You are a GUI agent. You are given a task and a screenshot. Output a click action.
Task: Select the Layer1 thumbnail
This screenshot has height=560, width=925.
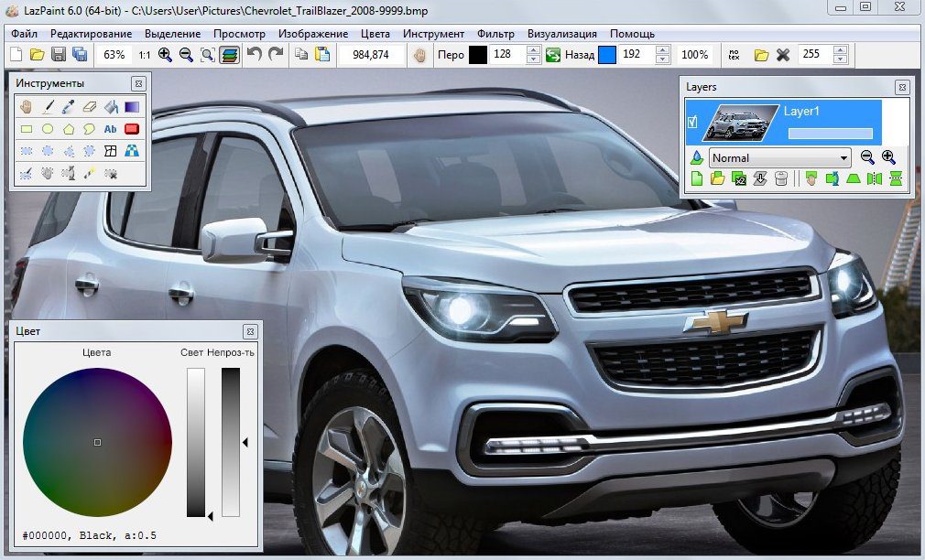pyautogui.click(x=740, y=123)
